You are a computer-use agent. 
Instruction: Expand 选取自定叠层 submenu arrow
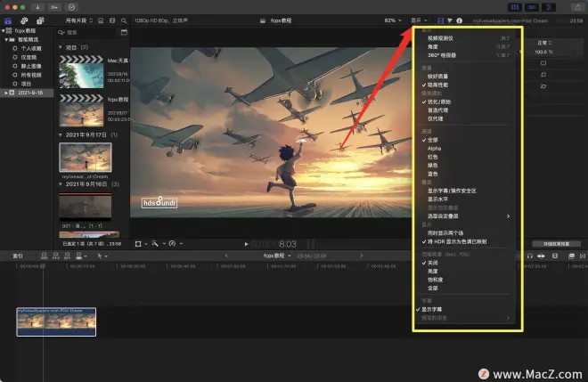(508, 216)
